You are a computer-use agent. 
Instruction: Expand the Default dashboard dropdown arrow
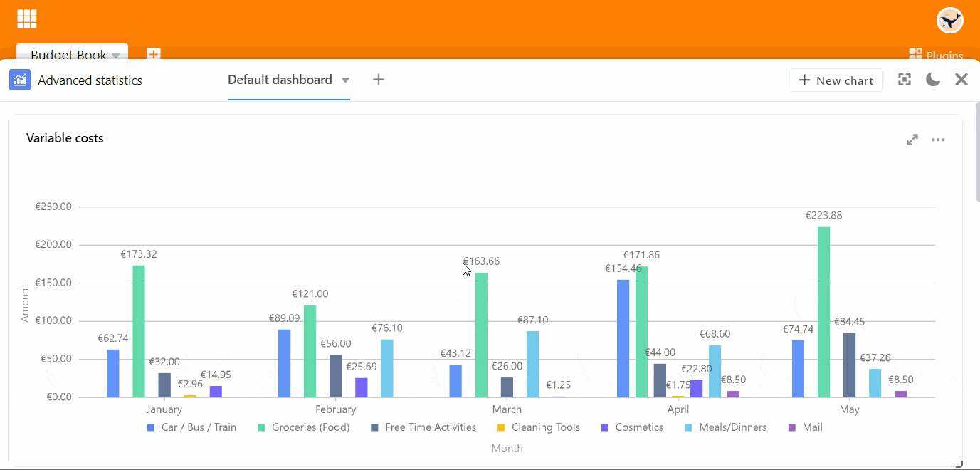(345, 80)
